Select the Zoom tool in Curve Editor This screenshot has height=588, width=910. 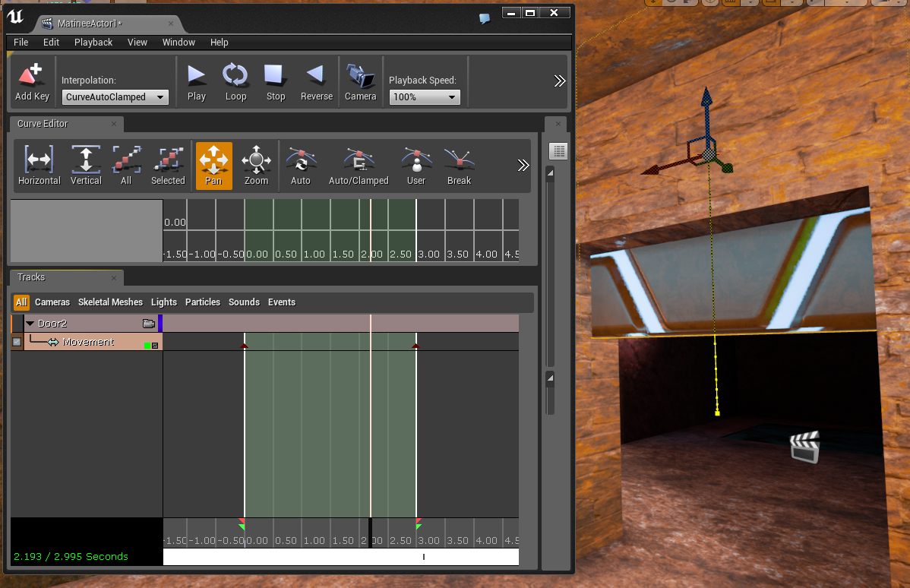[x=256, y=160]
